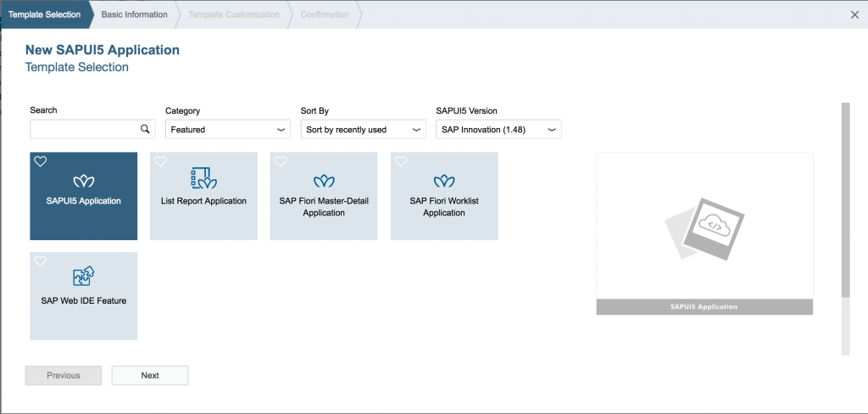868x414 pixels.
Task: Favorite the SAPUI5 Application tile heart
Action: click(41, 162)
